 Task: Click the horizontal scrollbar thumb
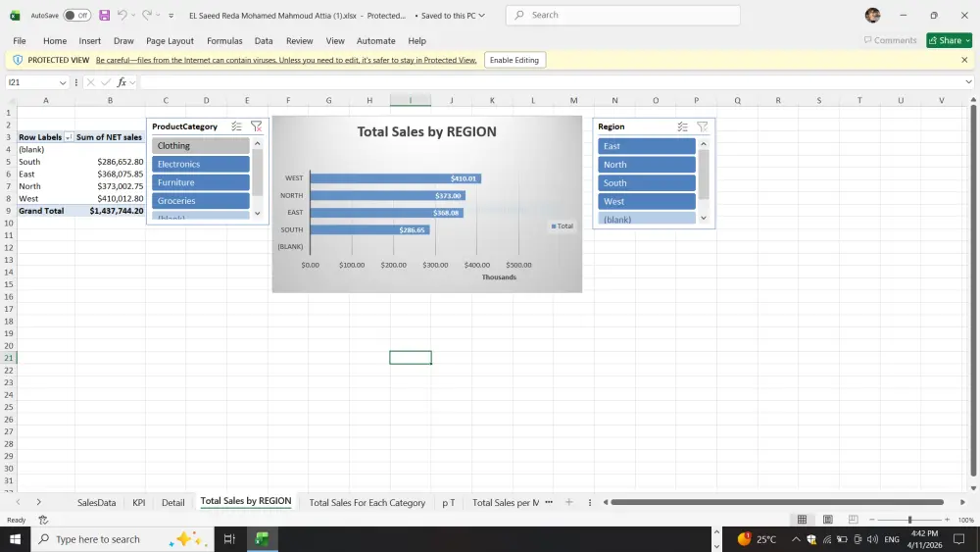(x=777, y=502)
